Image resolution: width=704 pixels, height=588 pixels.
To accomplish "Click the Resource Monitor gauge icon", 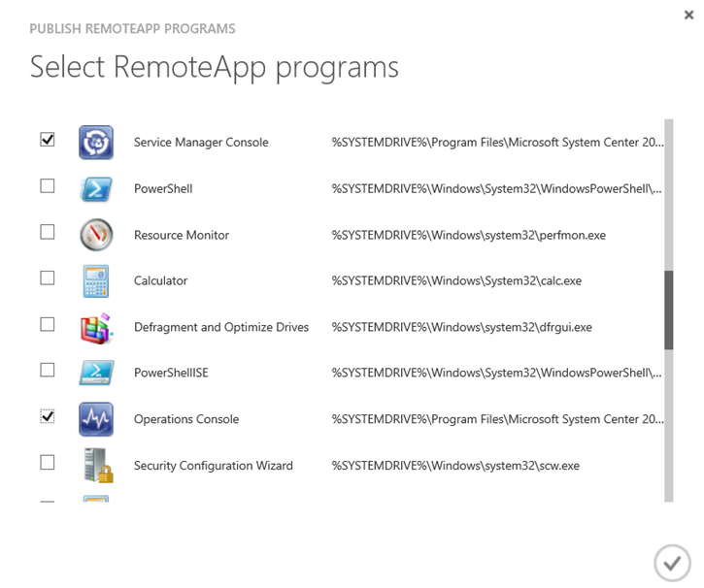I will (96, 235).
